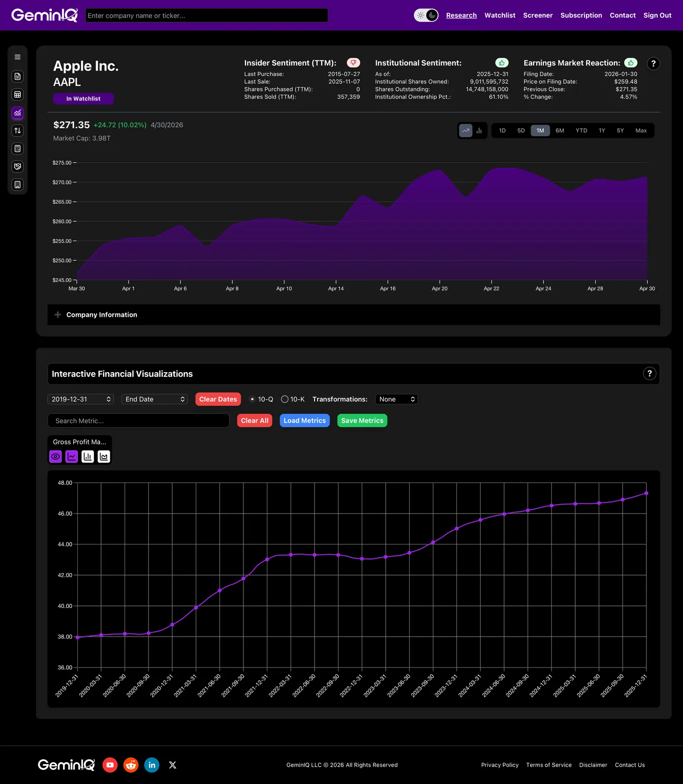Set Gross Profit Margin to line chart

click(72, 457)
